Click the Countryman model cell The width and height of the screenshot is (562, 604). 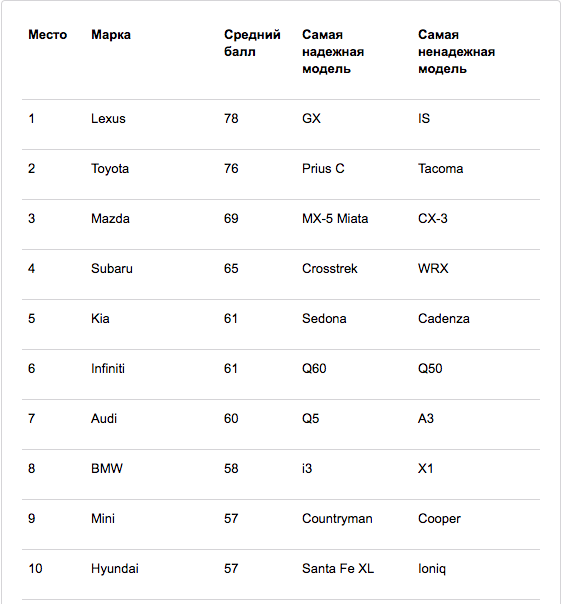tap(337, 519)
